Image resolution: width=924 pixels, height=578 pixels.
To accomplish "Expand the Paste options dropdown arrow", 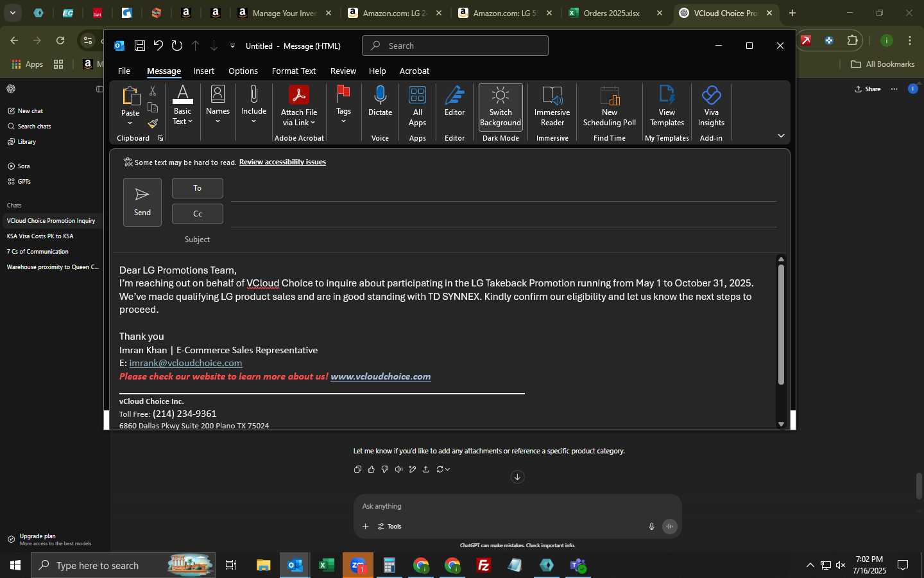I will (x=130, y=123).
